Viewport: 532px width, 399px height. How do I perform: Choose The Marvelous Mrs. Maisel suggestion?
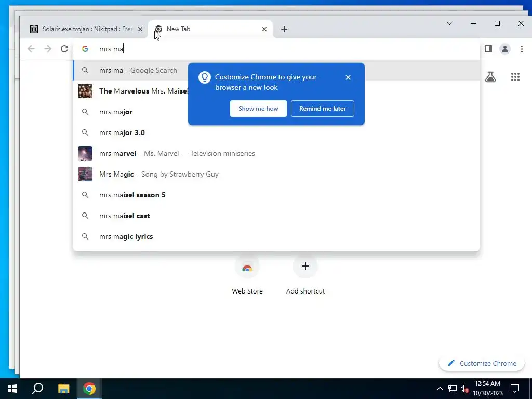[x=276, y=91]
